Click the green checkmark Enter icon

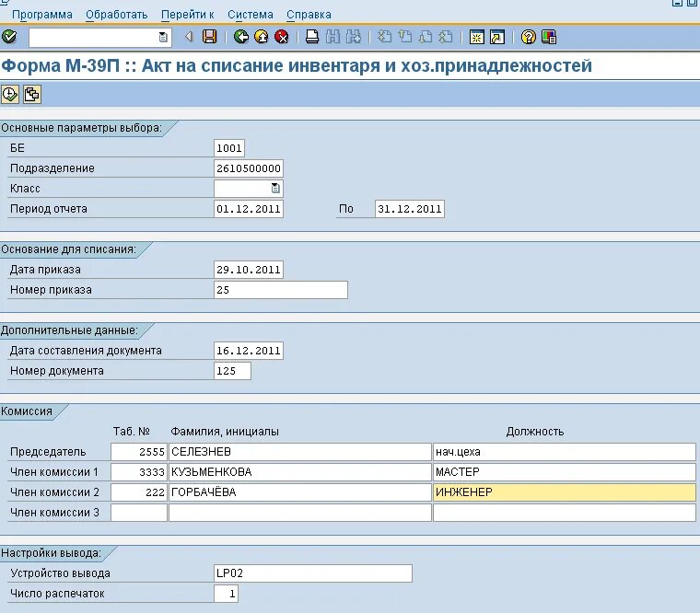click(9, 37)
